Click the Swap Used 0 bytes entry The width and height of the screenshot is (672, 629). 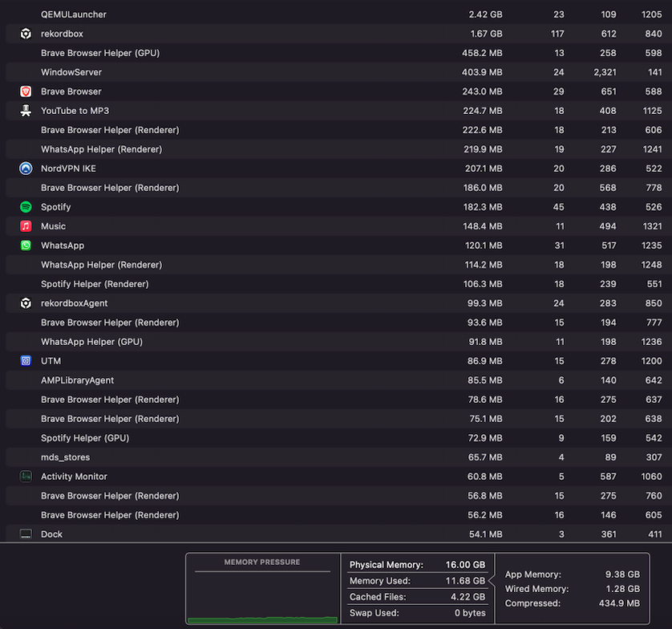tap(417, 613)
